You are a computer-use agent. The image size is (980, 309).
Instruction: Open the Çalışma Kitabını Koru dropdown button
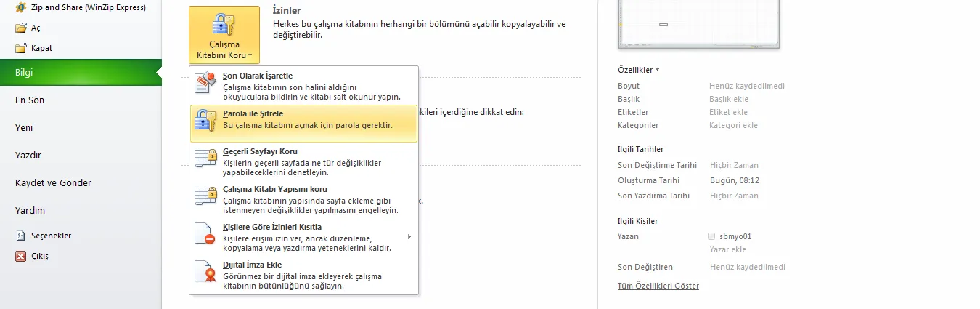224,35
